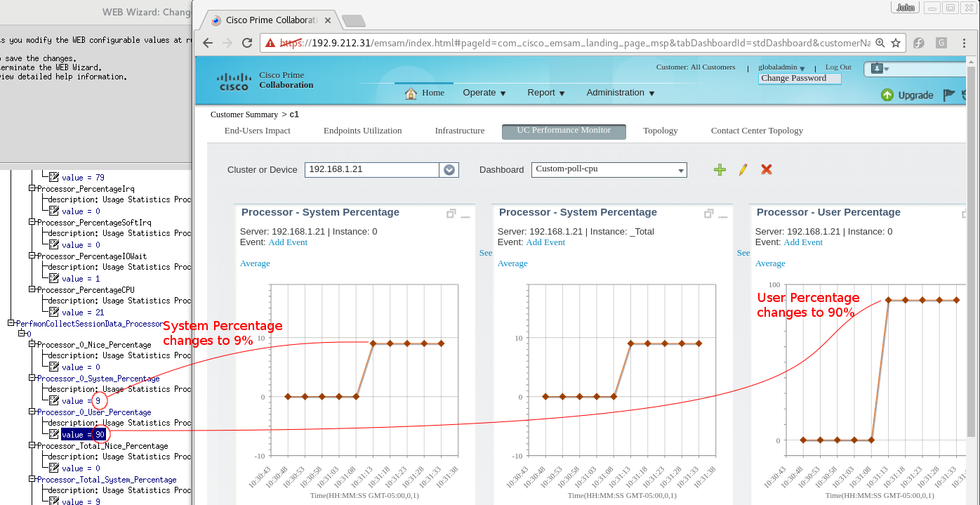Maximize the _Total instance System Percentage dashlet
Viewport: 980px width, 505px height.
click(x=709, y=214)
